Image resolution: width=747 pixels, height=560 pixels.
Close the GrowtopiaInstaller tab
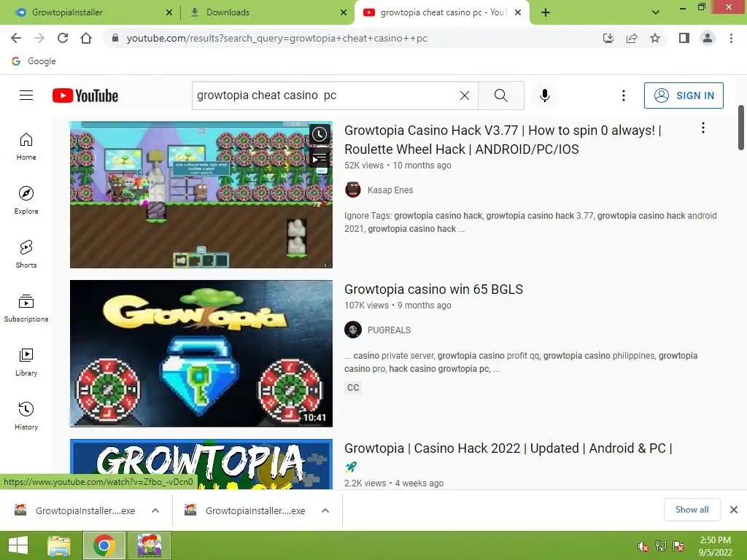click(x=169, y=12)
